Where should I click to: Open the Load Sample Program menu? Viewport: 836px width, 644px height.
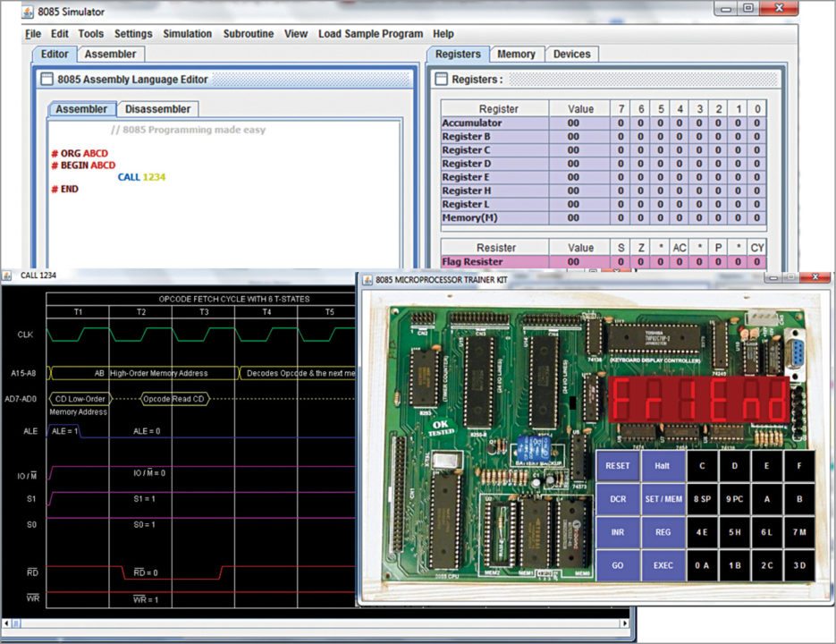click(x=370, y=34)
